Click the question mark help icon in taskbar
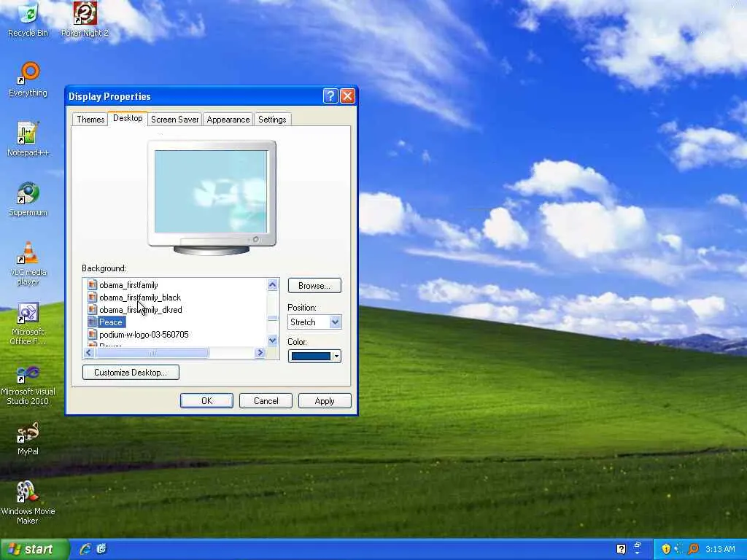Viewport: 747px width, 560px height. point(621,549)
